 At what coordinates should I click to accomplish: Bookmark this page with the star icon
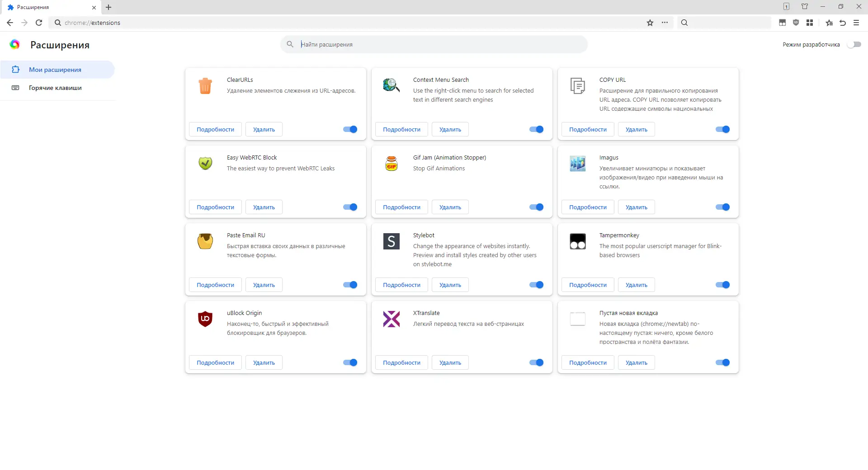[650, 23]
